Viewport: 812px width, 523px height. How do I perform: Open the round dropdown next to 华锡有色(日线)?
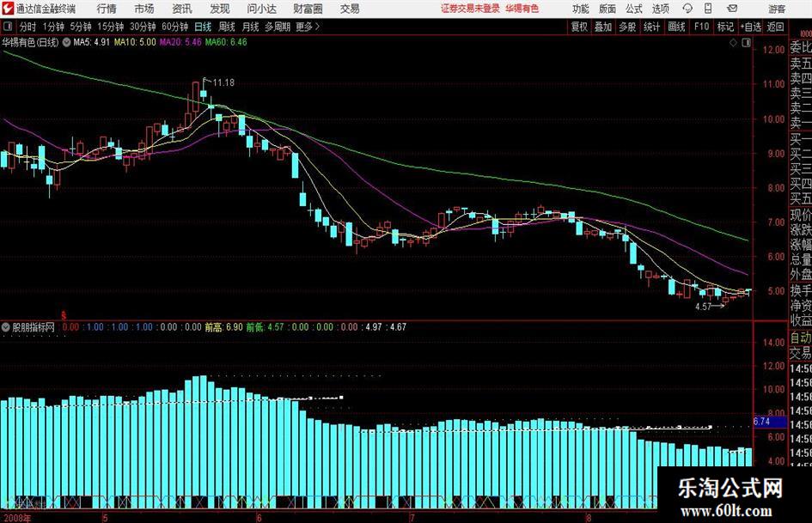pyautogui.click(x=66, y=42)
